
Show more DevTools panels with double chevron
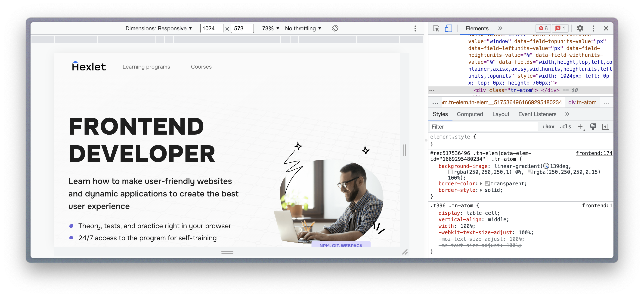(500, 28)
